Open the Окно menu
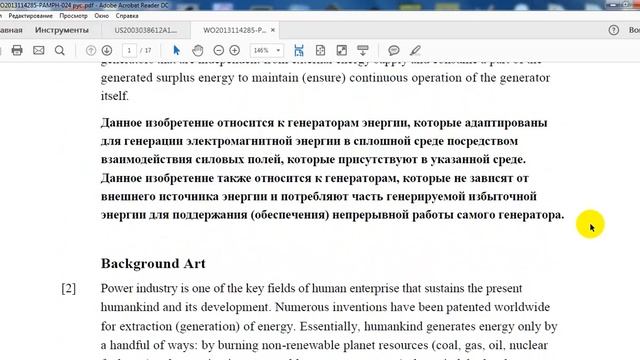This screenshot has width=640, height=360. pyautogui.click(x=102, y=16)
